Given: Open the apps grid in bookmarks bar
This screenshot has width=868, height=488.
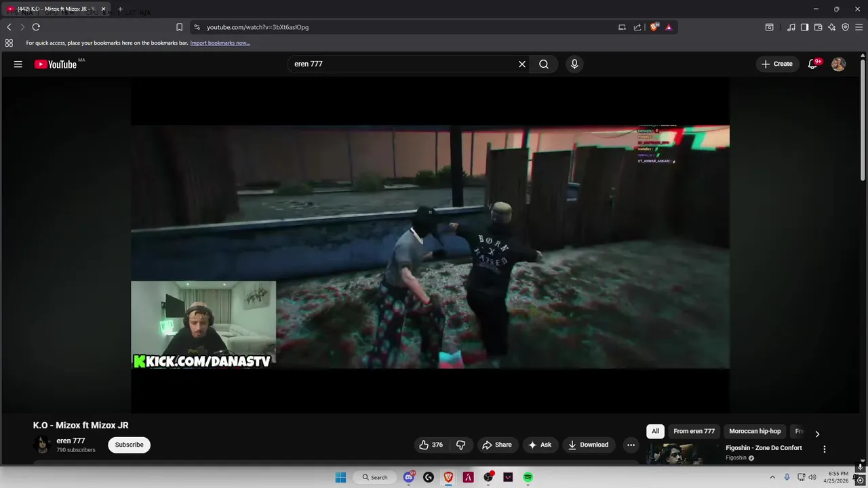Looking at the screenshot, I should 9,43.
